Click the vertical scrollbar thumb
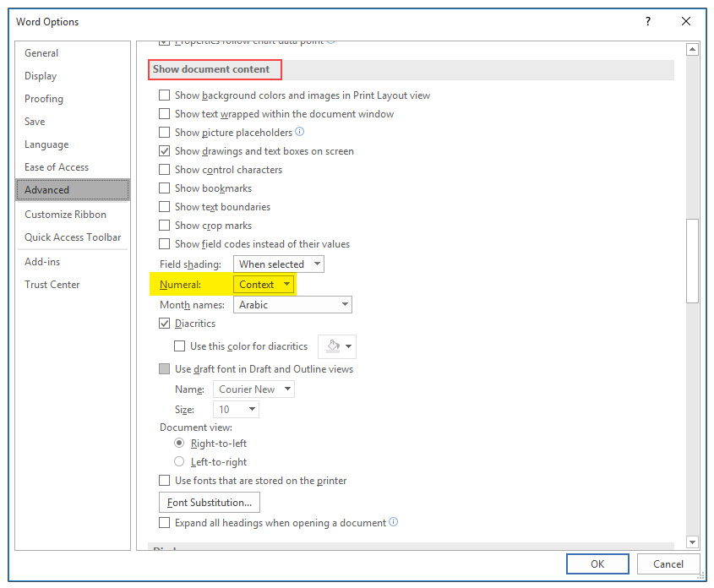 (692, 261)
